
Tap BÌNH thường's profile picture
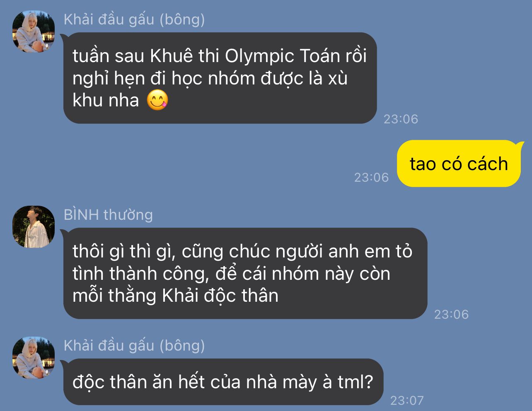[x=34, y=226]
